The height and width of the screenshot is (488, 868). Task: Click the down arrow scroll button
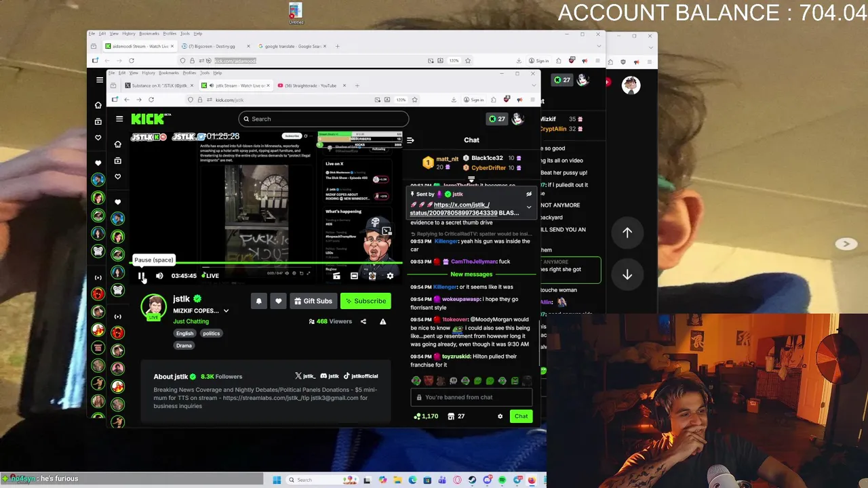pos(627,274)
